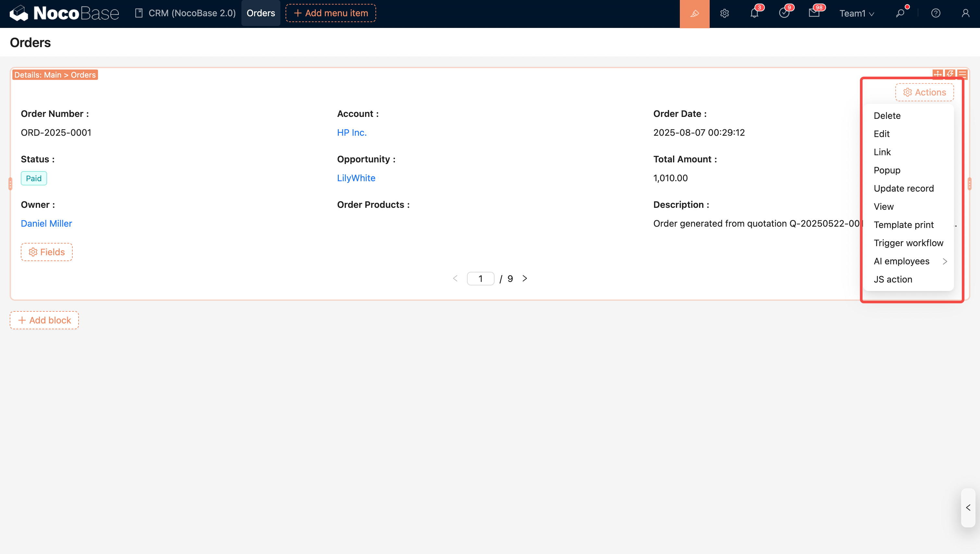Open the mail inbox icon with 98 badge
980x554 pixels.
pyautogui.click(x=814, y=14)
